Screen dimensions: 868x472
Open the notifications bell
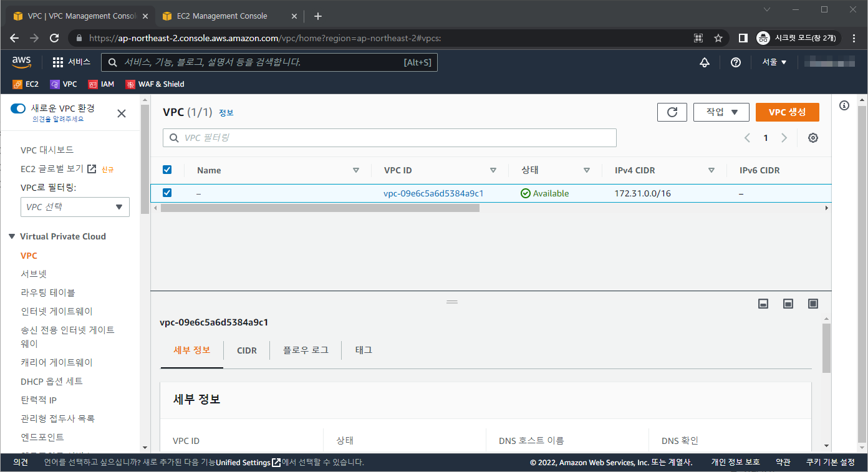[705, 62]
